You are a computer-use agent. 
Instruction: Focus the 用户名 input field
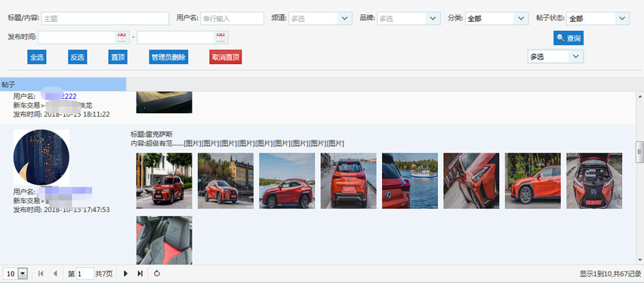232,18
